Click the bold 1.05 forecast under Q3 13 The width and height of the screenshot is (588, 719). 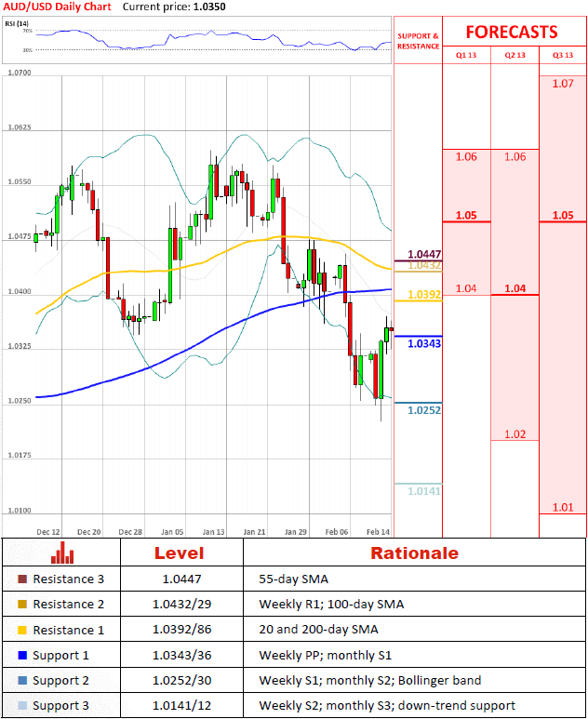click(563, 215)
